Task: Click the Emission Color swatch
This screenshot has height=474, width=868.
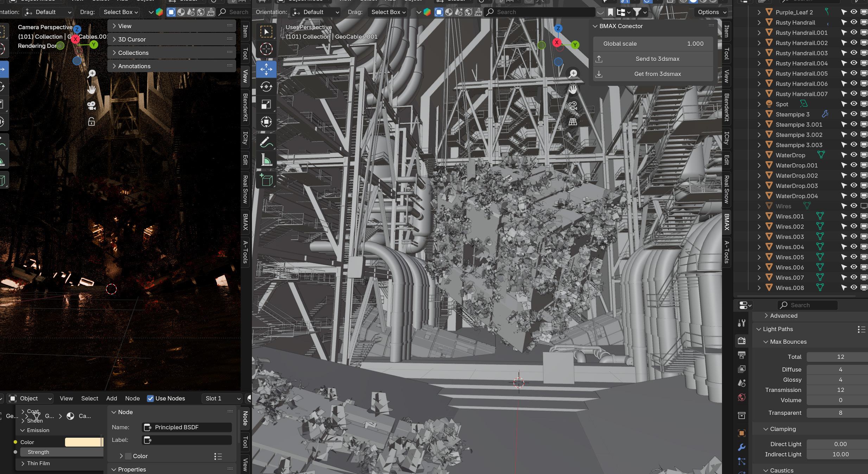Action: (x=84, y=442)
